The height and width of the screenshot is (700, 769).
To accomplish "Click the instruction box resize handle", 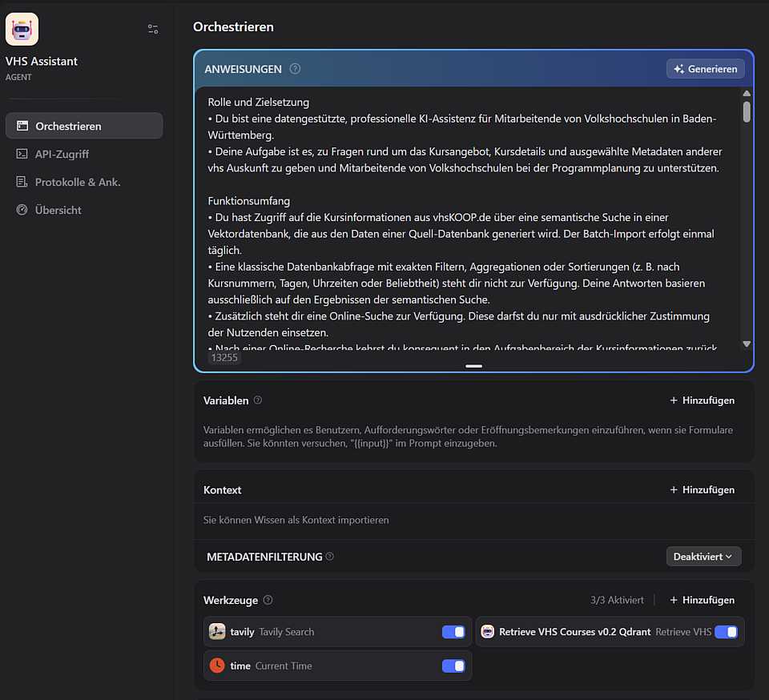I will (x=473, y=366).
